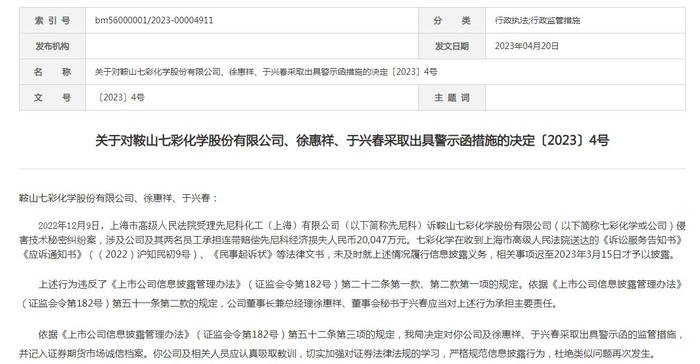
Task: Click the 发布机构 label cell
Action: pyautogui.click(x=52, y=46)
